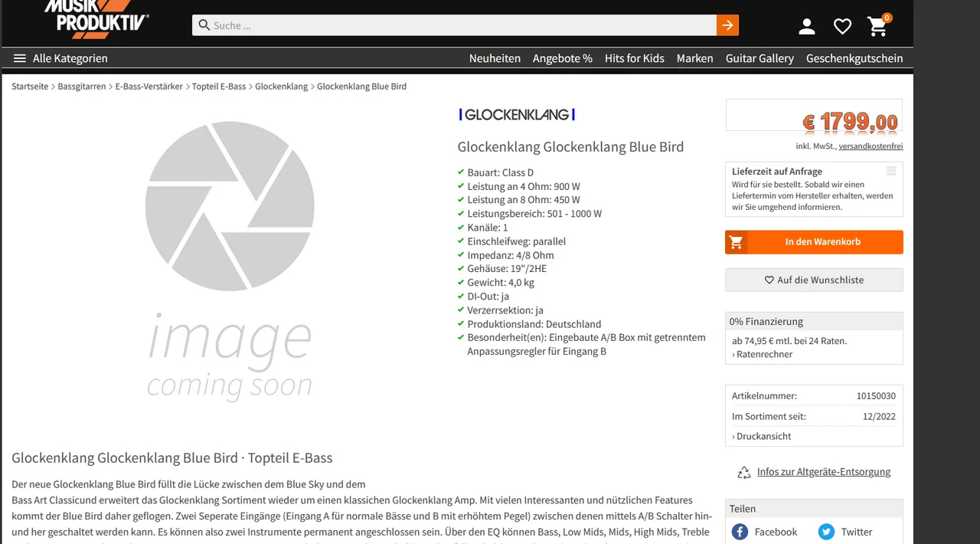Share product via Twitter icon
The width and height of the screenshot is (980, 544).
tap(826, 532)
